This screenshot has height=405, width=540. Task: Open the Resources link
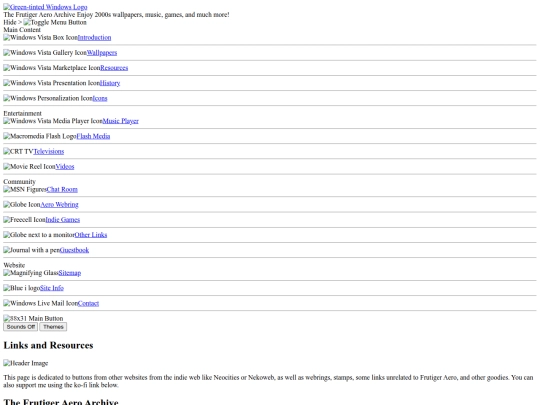pyautogui.click(x=114, y=68)
